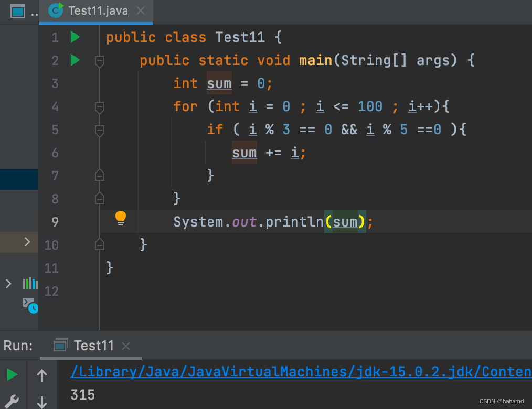Click the output value 315 in the console
Screen dimensions: 532x409
pyautogui.click(x=82, y=395)
